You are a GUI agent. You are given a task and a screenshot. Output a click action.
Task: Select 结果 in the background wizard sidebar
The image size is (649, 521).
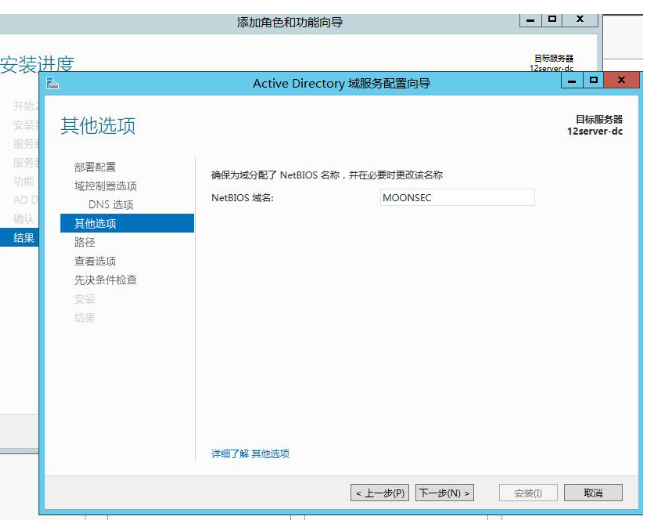pos(23,238)
